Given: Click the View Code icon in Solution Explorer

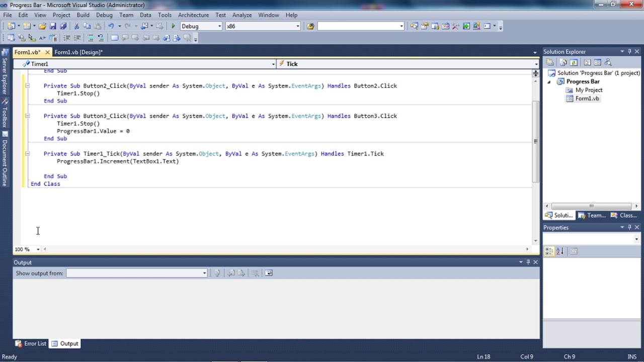Looking at the screenshot, I should click(587, 62).
